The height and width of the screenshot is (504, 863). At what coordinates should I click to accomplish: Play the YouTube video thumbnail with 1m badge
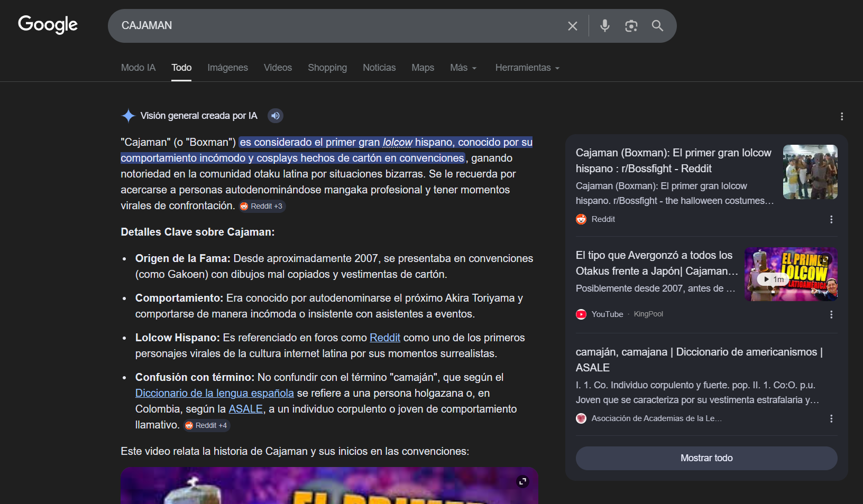click(x=791, y=274)
